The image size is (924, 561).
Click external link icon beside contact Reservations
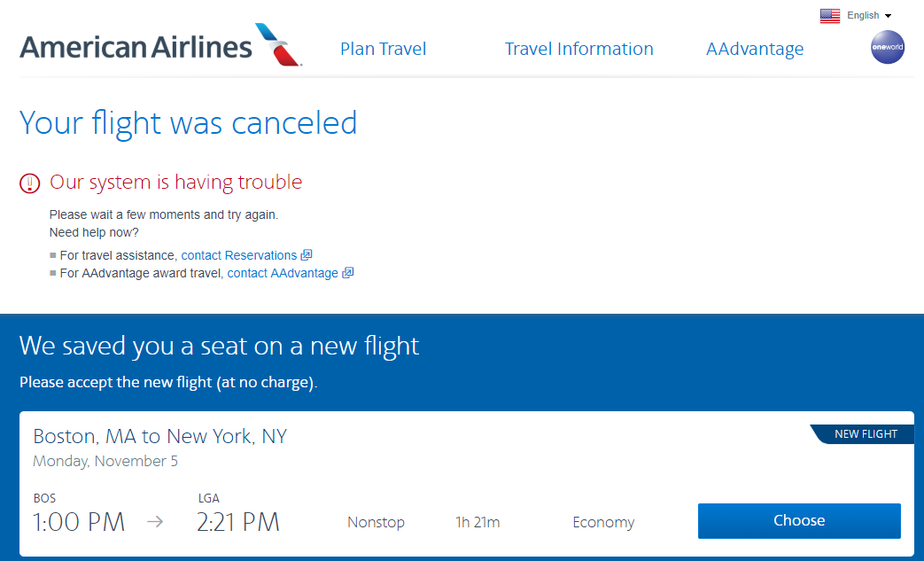pos(307,255)
